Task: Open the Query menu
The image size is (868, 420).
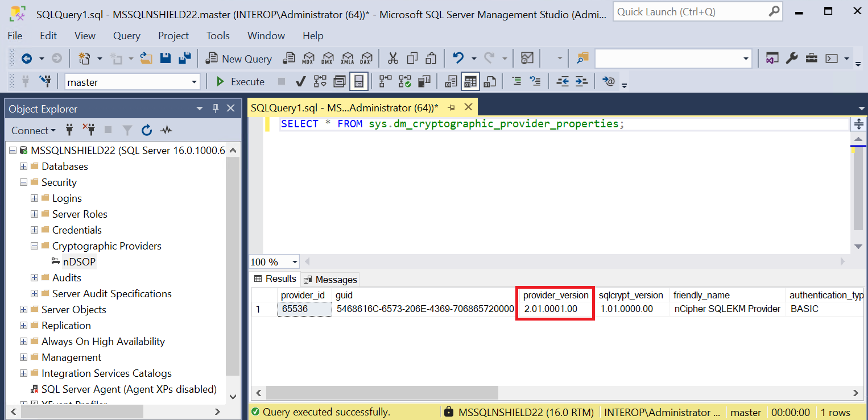Action: click(126, 35)
